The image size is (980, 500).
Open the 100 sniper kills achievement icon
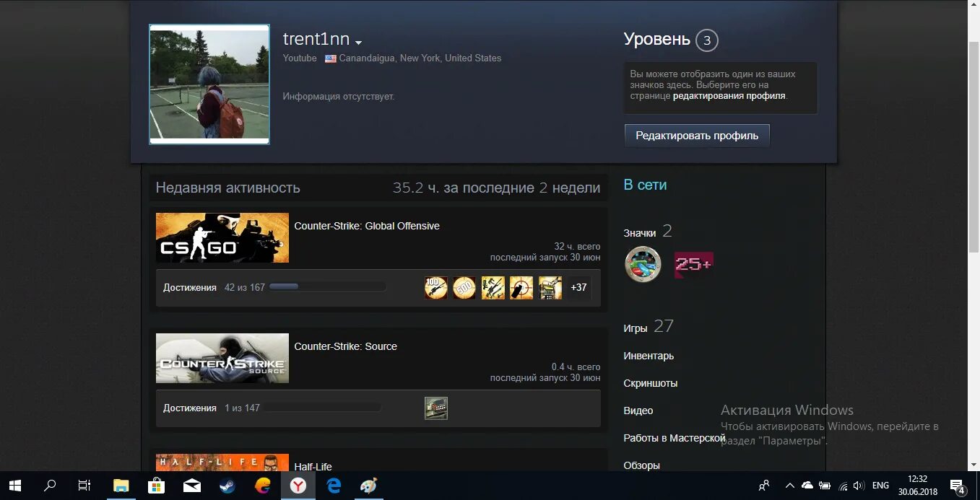coord(436,288)
